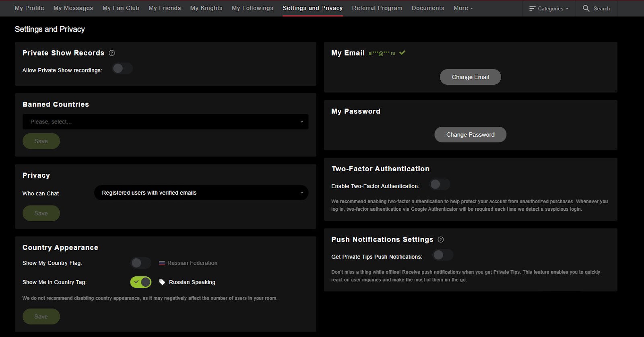Save the Country Appearance settings

41,316
